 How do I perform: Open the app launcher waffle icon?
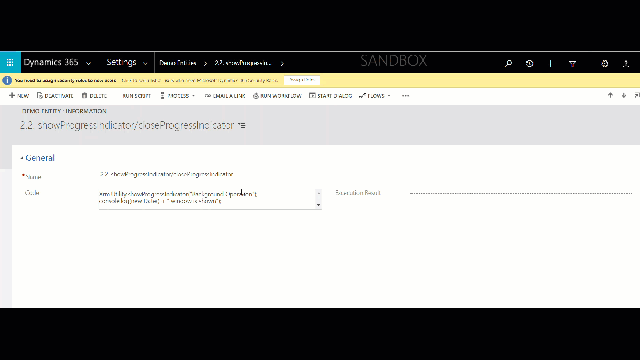pos(10,62)
